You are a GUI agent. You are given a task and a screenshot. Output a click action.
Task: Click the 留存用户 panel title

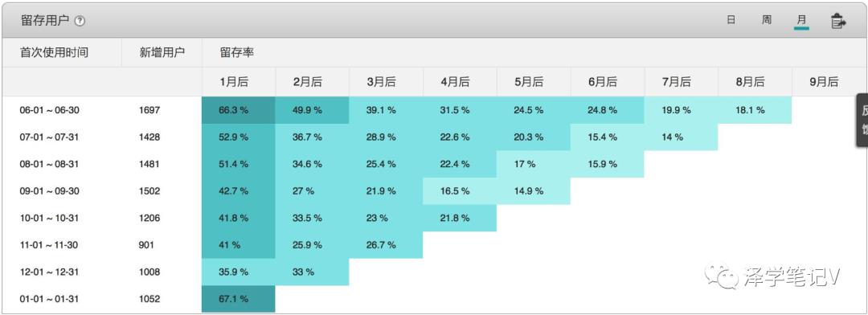(45, 21)
